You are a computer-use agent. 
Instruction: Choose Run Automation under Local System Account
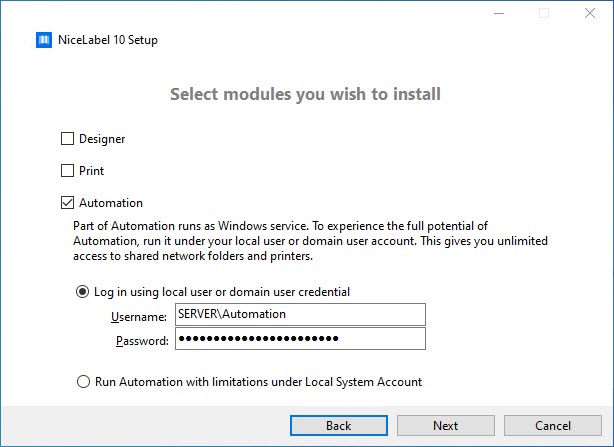tap(83, 382)
